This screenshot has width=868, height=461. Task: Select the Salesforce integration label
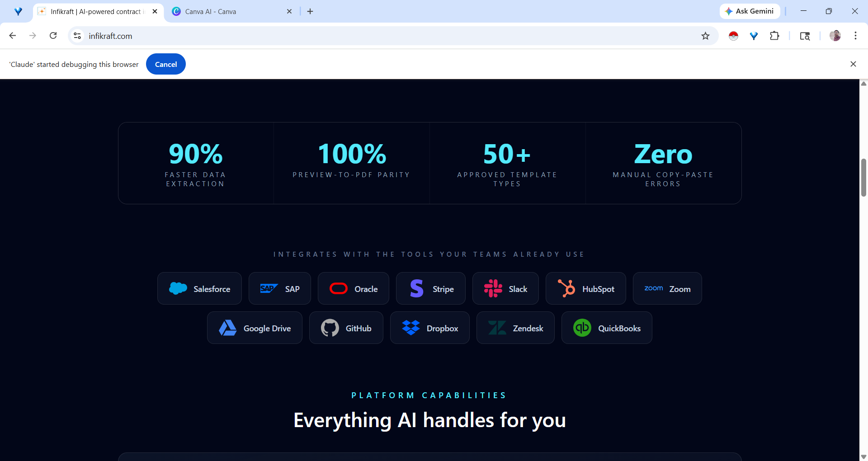pyautogui.click(x=212, y=289)
